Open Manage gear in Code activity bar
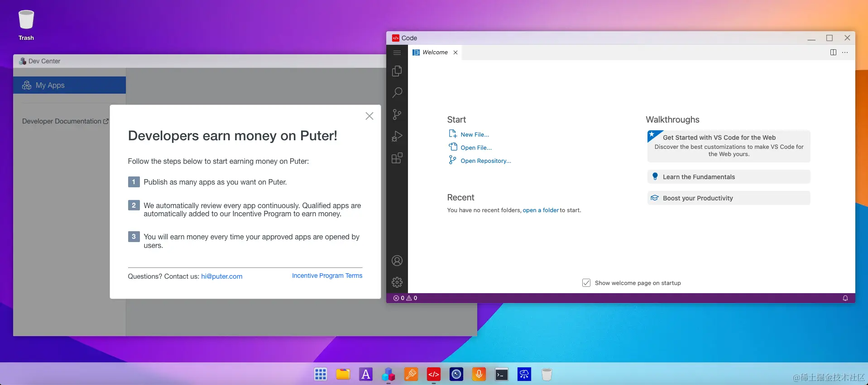This screenshot has height=385, width=868. point(397,282)
